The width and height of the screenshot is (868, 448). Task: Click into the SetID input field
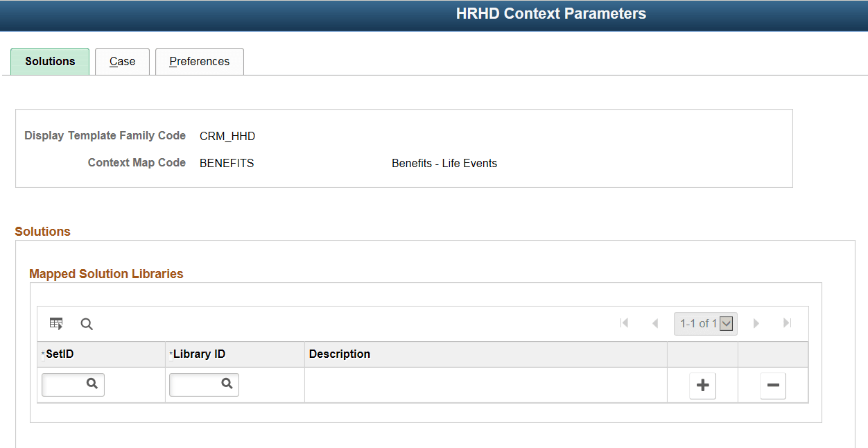66,384
